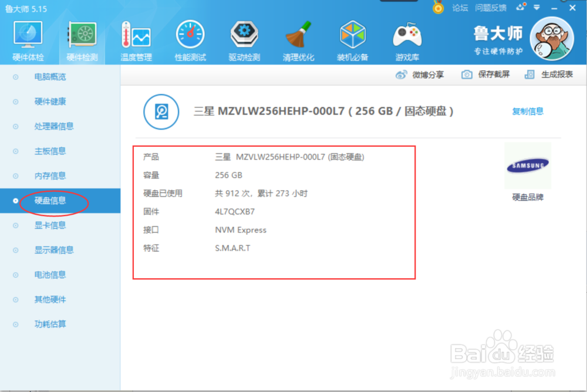Viewport: 587px width, 392px height.
Task: Click the radio dot beside 主板信息
Action: pyautogui.click(x=15, y=151)
